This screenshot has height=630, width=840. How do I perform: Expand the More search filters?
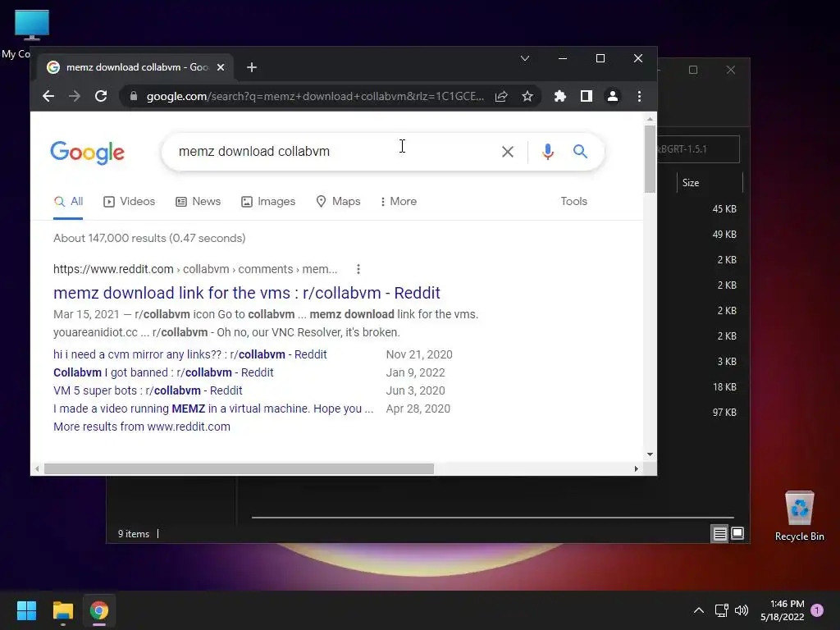pyautogui.click(x=399, y=202)
